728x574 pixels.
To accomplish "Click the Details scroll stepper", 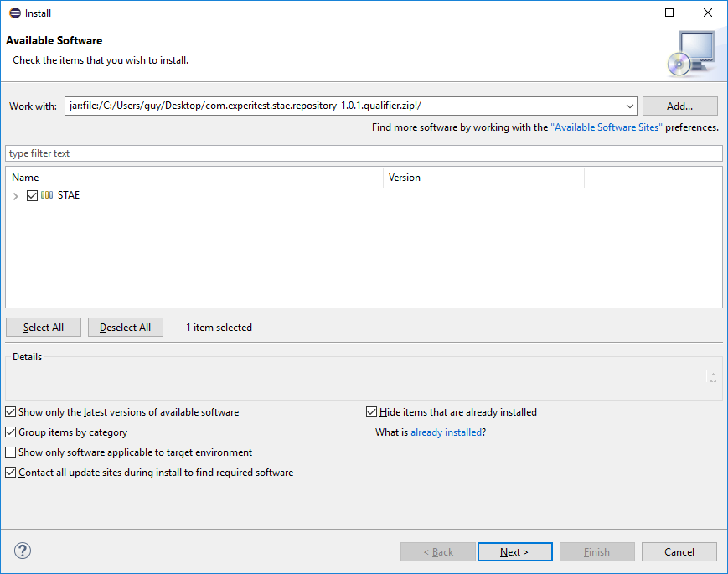I will click(x=713, y=376).
